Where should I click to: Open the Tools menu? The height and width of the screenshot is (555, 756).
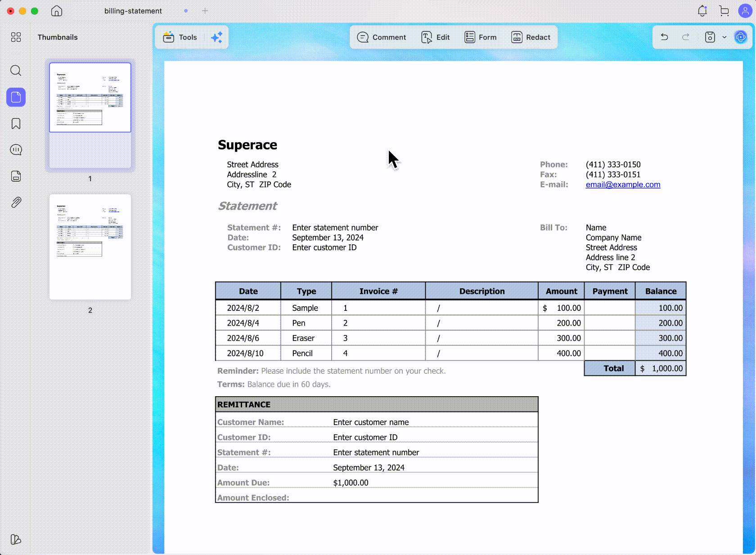coord(180,37)
